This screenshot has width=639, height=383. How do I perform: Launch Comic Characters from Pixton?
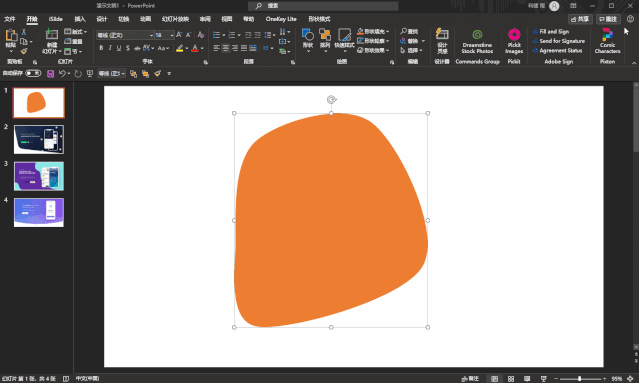[607, 41]
